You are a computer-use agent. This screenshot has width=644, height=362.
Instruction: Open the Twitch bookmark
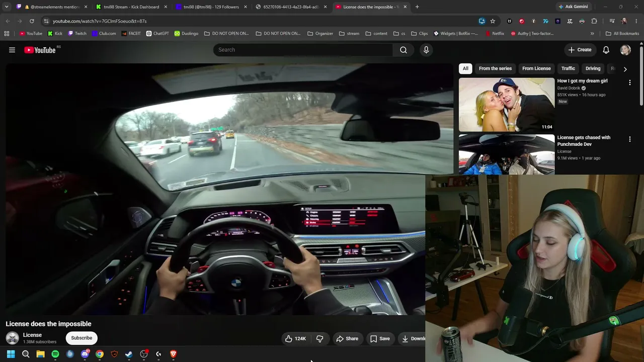pos(77,34)
